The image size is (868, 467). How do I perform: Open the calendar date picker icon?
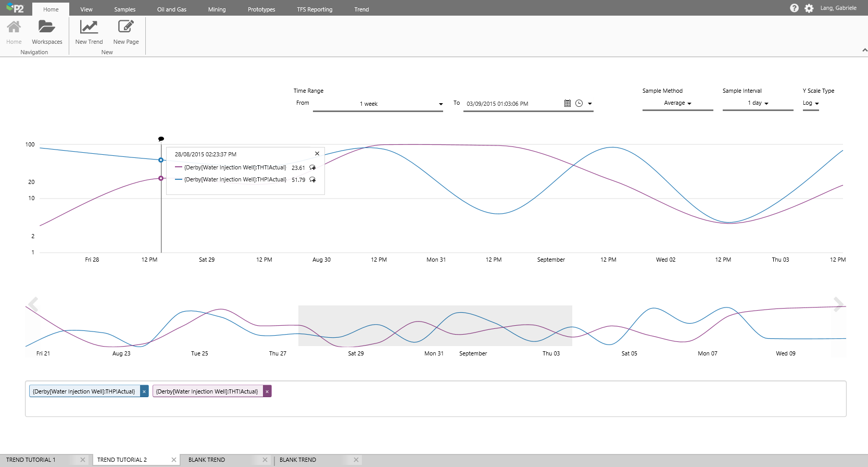[568, 104]
